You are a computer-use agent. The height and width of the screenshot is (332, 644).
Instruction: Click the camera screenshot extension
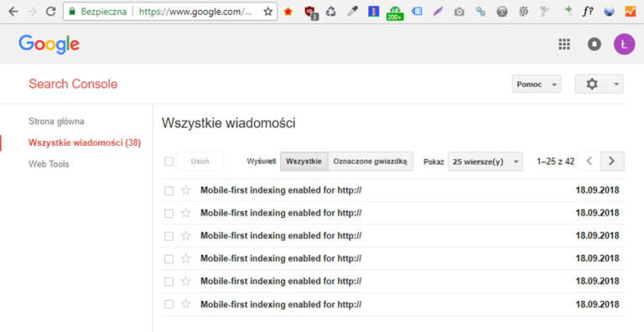coord(460,12)
